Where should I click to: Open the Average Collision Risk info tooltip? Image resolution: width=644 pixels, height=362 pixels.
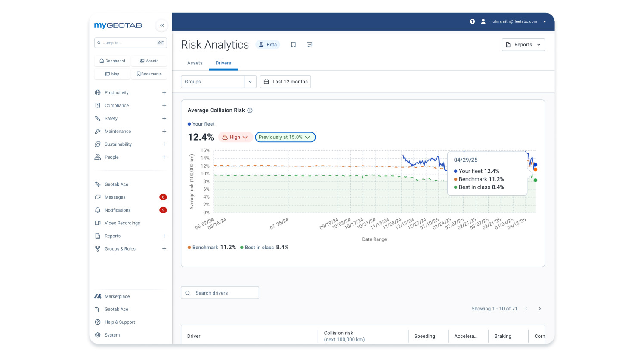pyautogui.click(x=250, y=110)
